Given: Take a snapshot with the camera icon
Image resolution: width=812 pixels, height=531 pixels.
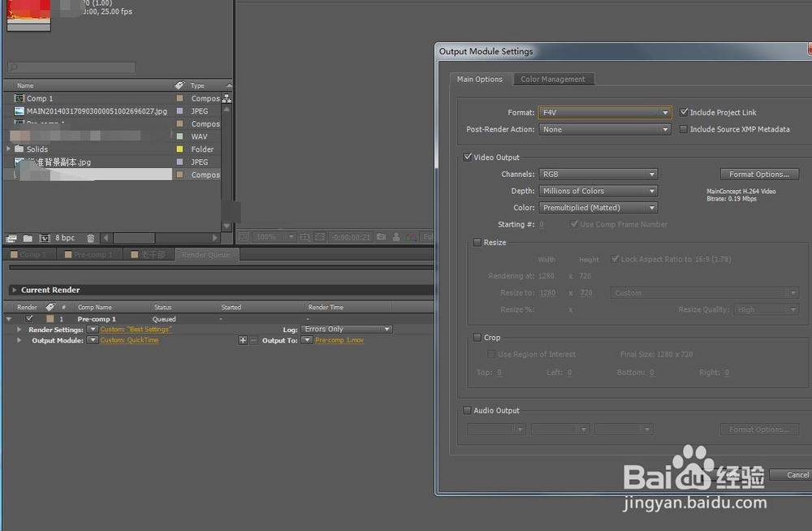Looking at the screenshot, I should pos(381,237).
